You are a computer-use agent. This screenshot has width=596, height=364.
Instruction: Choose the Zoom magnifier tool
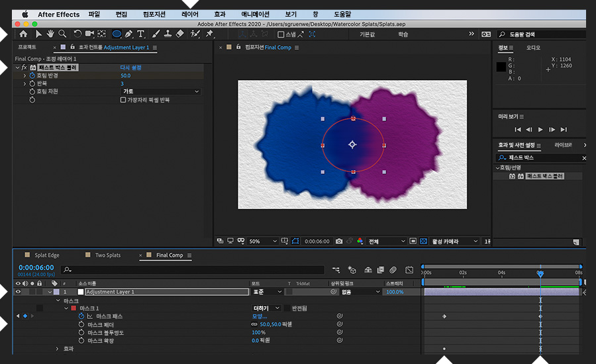pos(62,34)
